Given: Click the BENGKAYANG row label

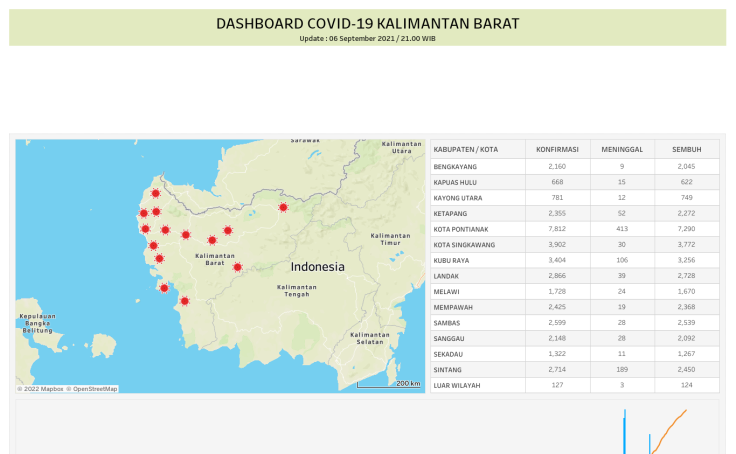Looking at the screenshot, I should click(x=456, y=166).
